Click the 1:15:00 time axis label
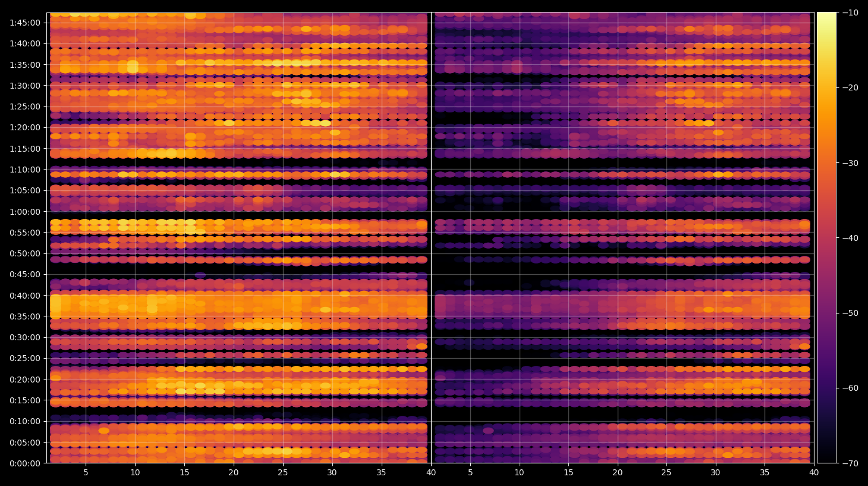The width and height of the screenshot is (868, 486). (x=25, y=149)
